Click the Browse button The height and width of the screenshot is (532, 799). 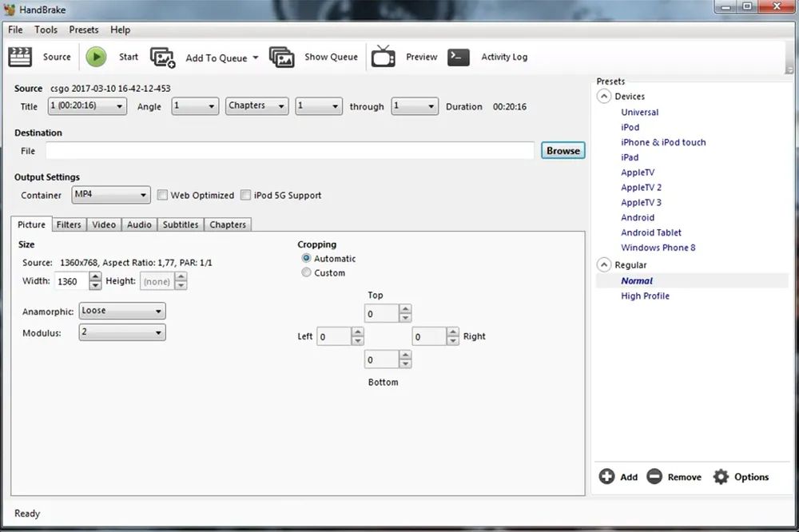tap(563, 150)
